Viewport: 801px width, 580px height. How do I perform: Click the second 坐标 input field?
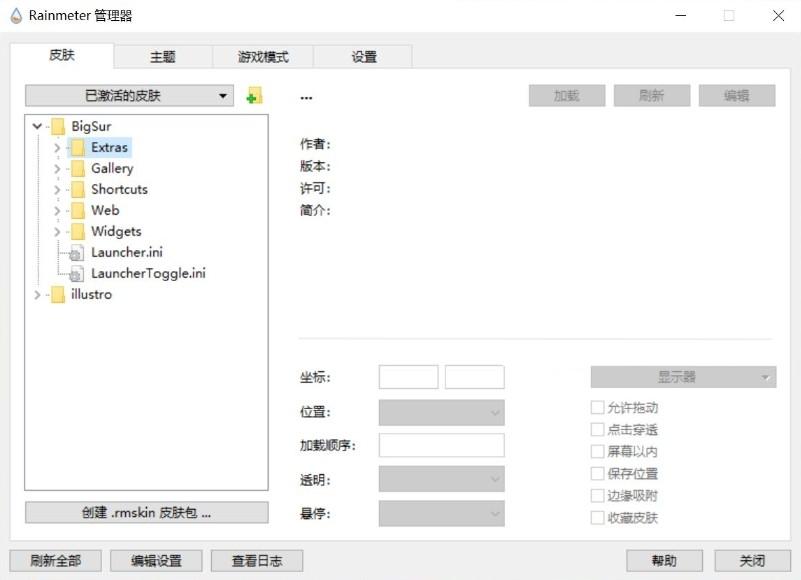click(475, 377)
